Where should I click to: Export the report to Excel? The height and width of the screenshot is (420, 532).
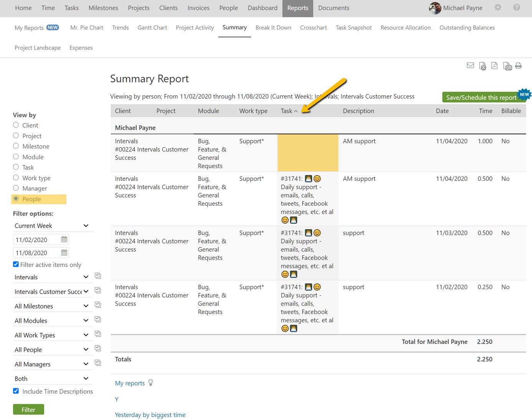pos(482,66)
